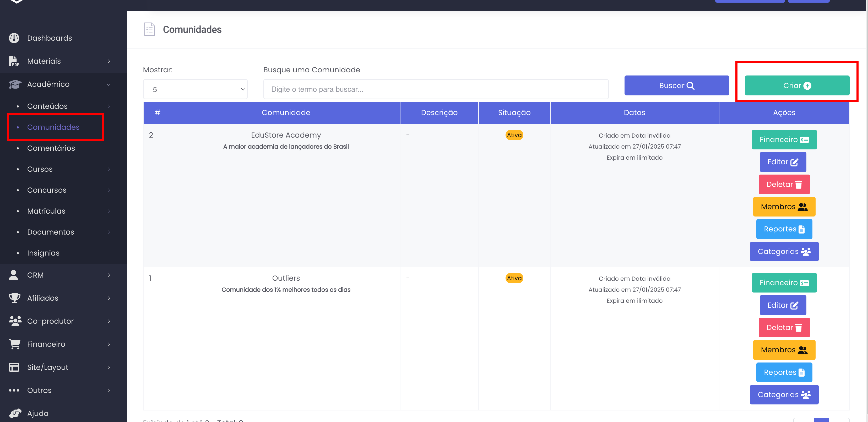Expand the Cursos submenu arrow
The width and height of the screenshot is (868, 422).
[109, 169]
